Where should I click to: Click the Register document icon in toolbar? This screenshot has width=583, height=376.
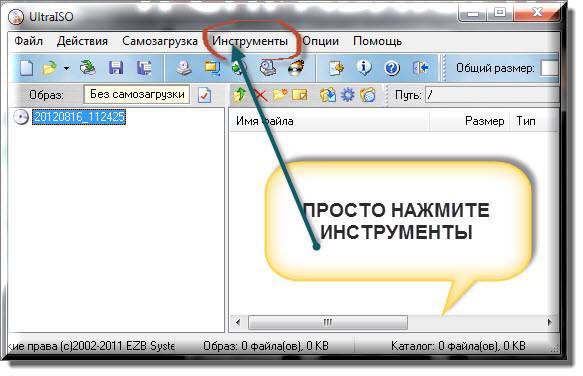pyautogui.click(x=336, y=68)
